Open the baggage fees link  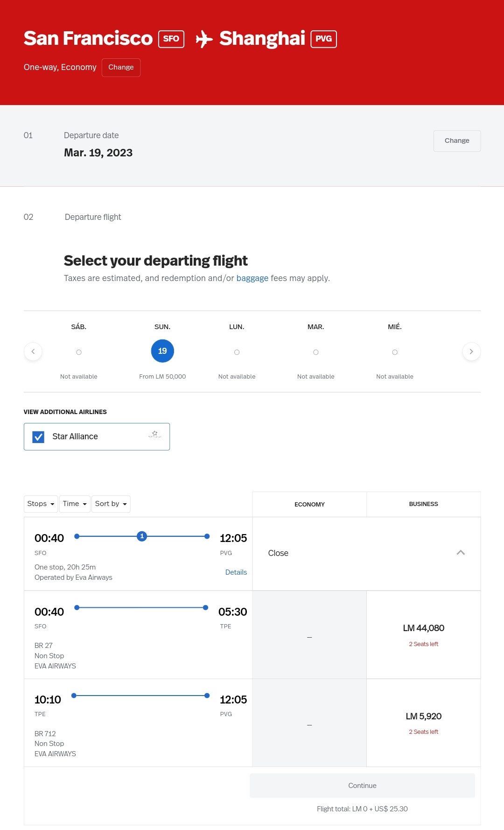click(x=252, y=278)
